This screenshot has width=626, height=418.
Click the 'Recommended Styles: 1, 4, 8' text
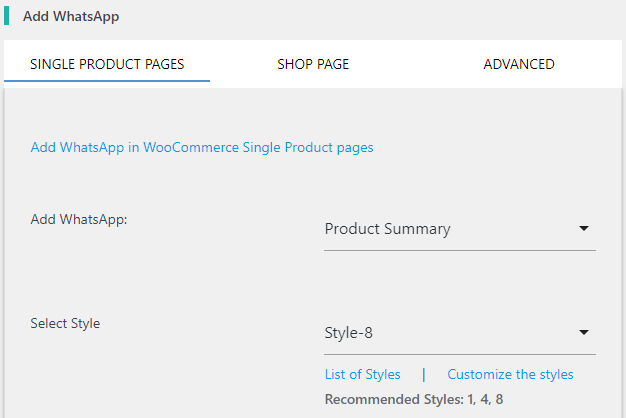(x=414, y=399)
